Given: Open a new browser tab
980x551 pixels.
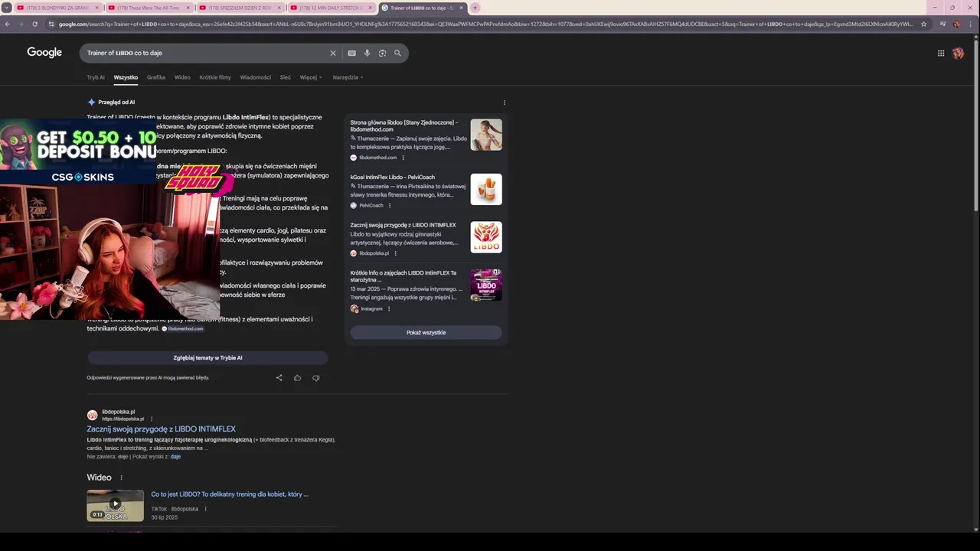Looking at the screenshot, I should tap(475, 8).
